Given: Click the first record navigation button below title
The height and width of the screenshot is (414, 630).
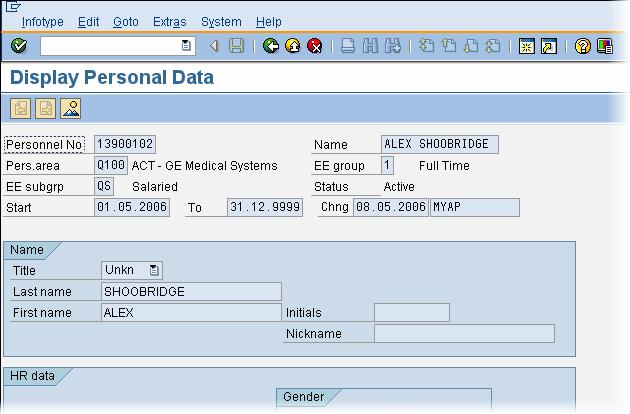Looking at the screenshot, I should [x=21, y=109].
